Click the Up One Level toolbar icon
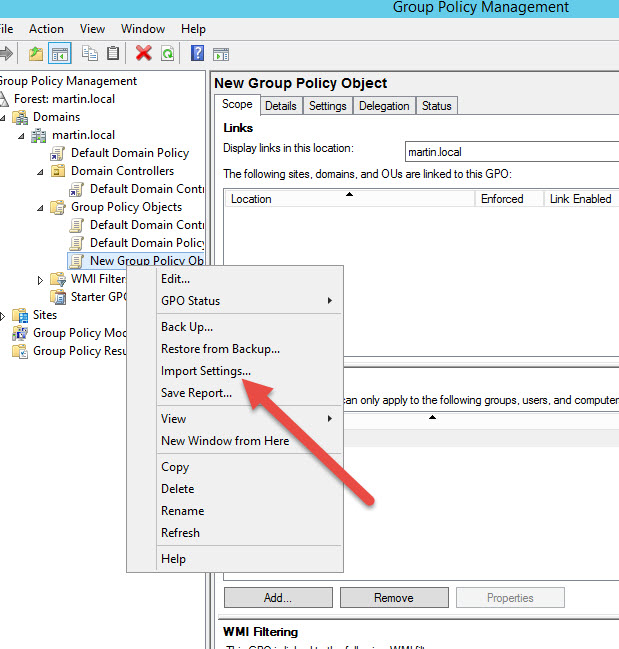Image resolution: width=619 pixels, height=649 pixels. [x=36, y=53]
